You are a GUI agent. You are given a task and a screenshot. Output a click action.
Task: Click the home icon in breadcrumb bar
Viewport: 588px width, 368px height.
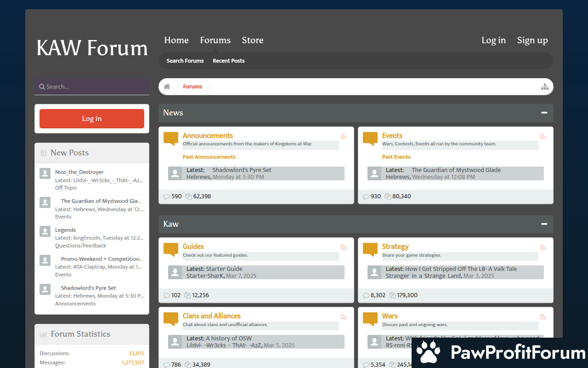pos(167,86)
